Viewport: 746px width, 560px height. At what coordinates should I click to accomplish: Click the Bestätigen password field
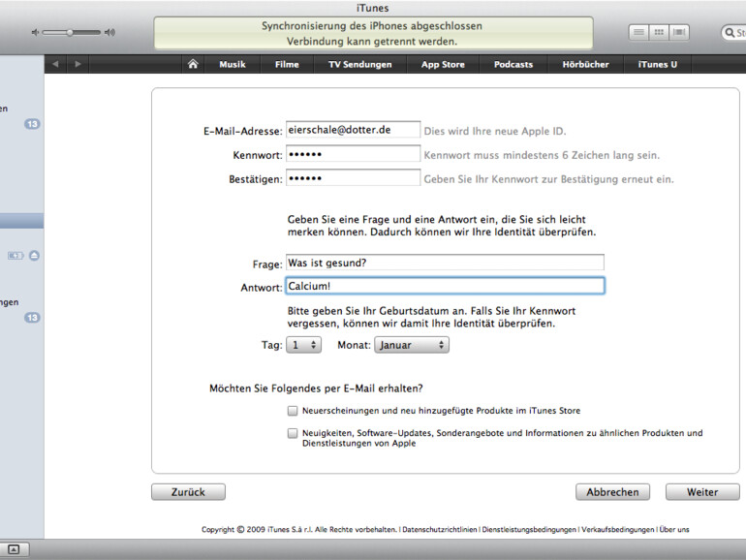point(353,178)
